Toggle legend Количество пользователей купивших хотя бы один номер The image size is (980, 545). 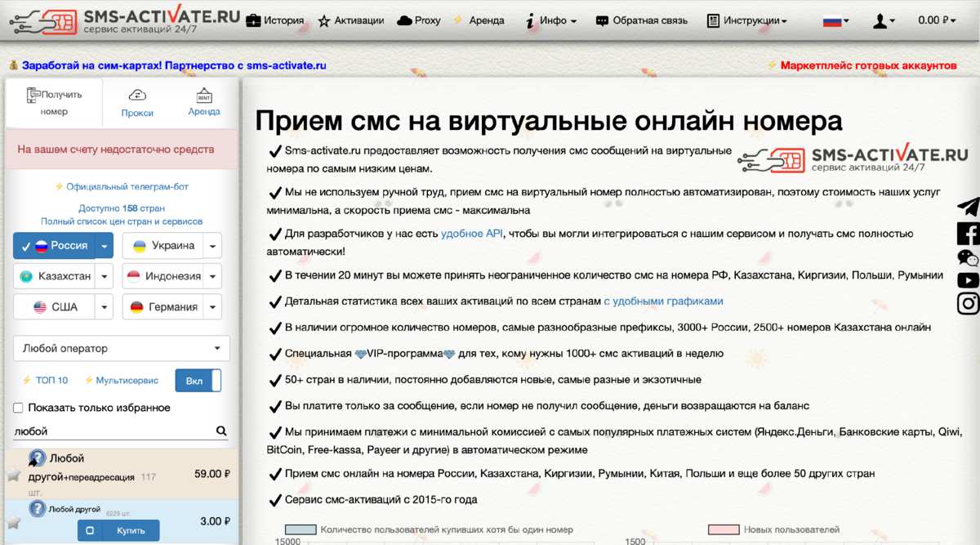428,529
